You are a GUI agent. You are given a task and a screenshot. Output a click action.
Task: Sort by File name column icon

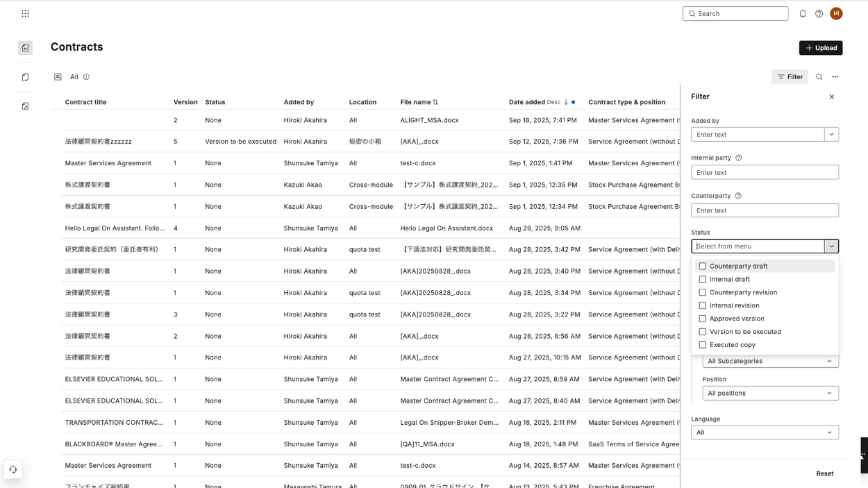tap(435, 102)
